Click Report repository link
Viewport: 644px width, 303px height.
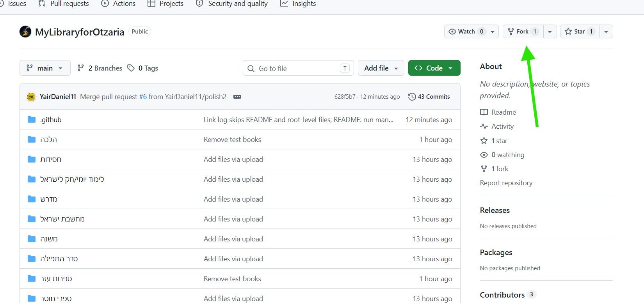(x=506, y=183)
